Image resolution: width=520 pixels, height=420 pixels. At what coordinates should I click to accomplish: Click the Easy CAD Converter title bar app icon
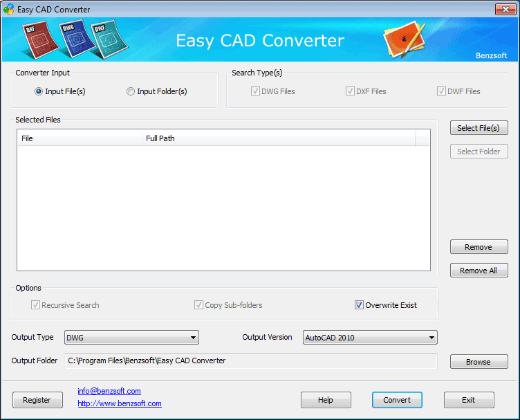click(x=8, y=9)
